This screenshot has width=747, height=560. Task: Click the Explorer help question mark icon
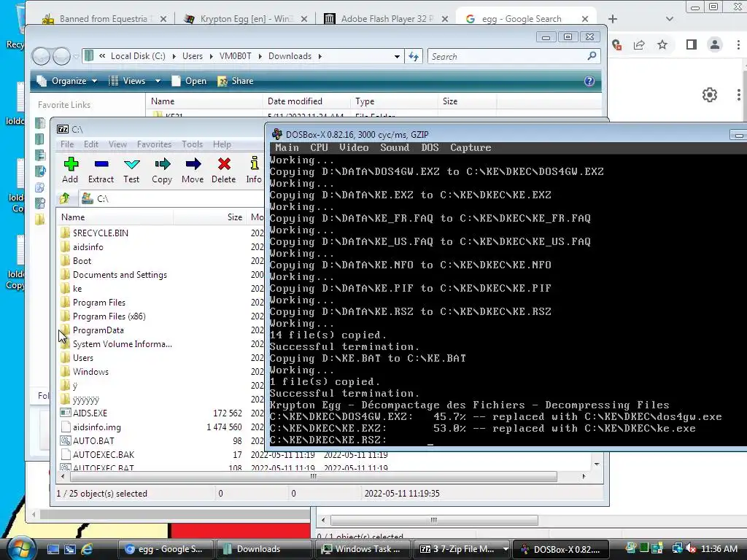pos(589,81)
